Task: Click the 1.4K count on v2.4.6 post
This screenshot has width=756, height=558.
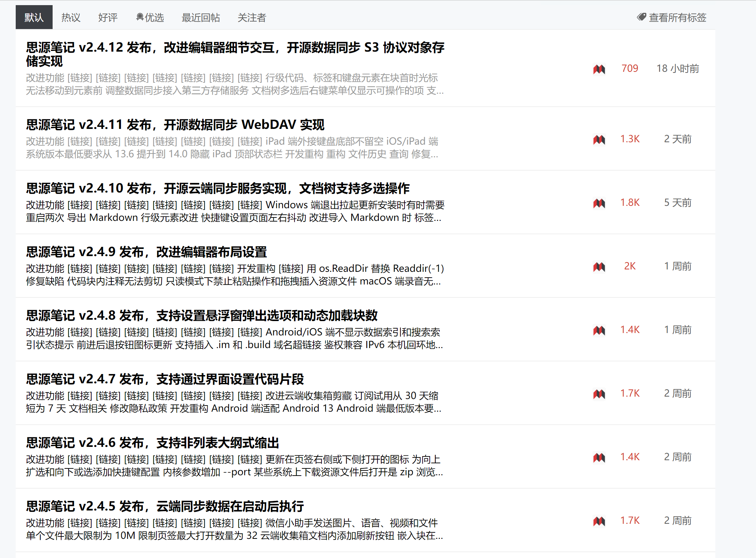Action: (x=630, y=457)
